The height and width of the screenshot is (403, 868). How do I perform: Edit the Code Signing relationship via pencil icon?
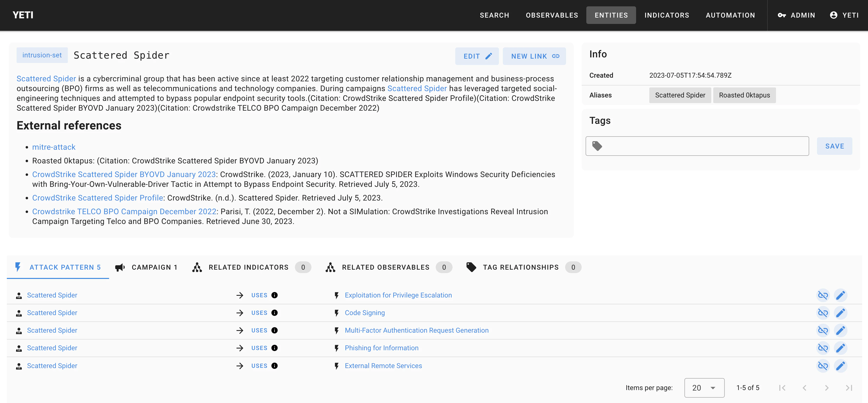840,313
